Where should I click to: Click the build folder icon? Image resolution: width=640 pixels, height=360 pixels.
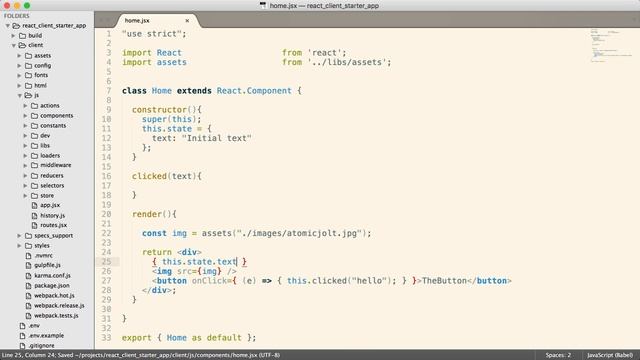click(22, 36)
